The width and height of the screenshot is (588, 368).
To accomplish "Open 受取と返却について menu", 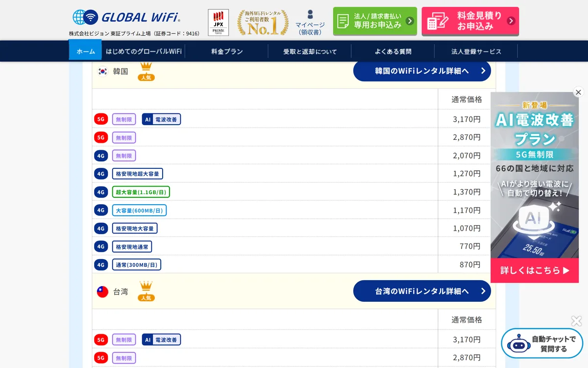I will coord(310,52).
